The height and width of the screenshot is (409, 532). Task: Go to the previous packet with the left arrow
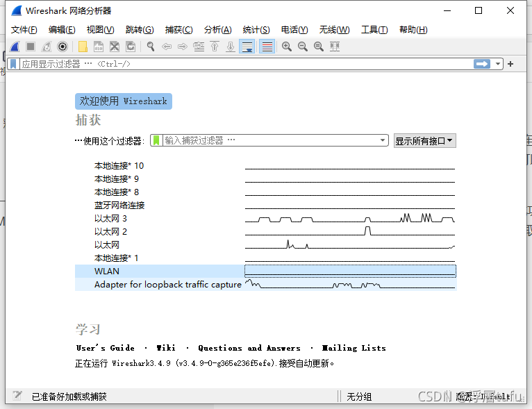tap(167, 47)
